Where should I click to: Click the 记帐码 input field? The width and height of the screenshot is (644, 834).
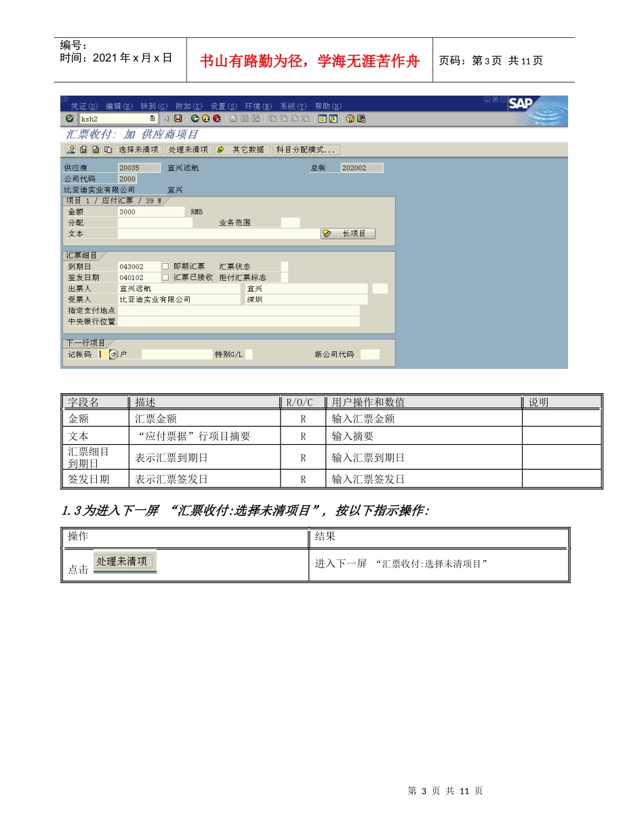point(102,354)
